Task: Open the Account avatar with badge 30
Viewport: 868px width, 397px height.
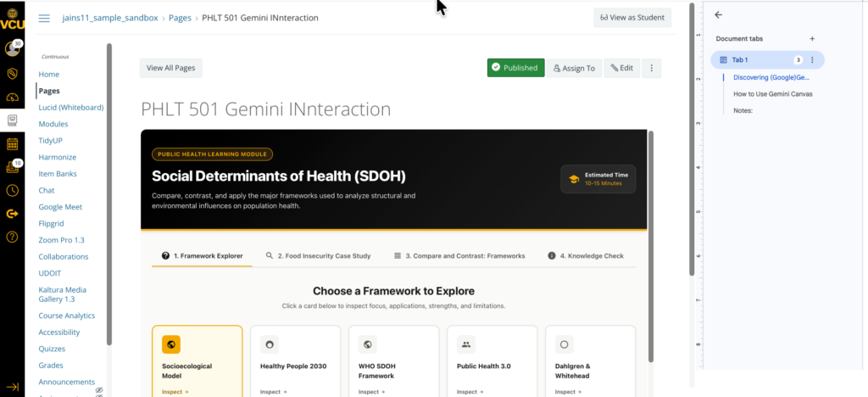Action: point(12,48)
